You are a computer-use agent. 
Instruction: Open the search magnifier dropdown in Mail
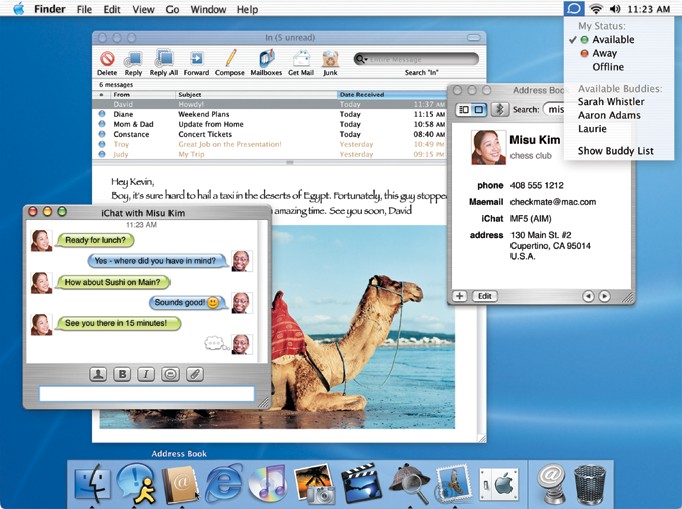(361, 59)
